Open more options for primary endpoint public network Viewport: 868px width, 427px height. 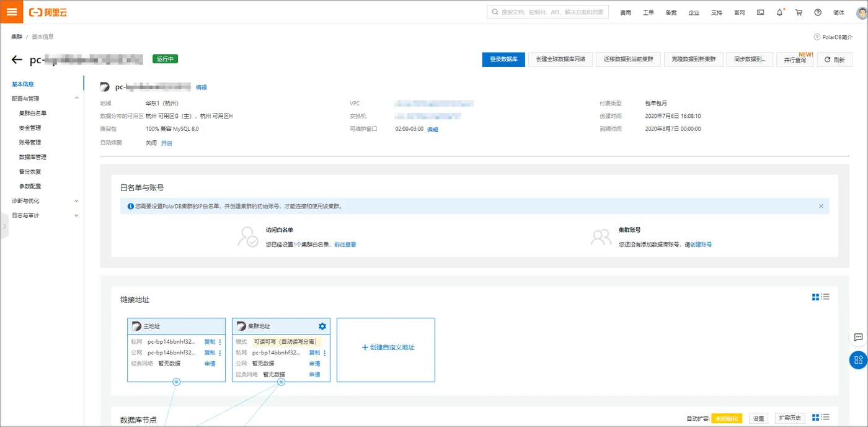(x=219, y=353)
